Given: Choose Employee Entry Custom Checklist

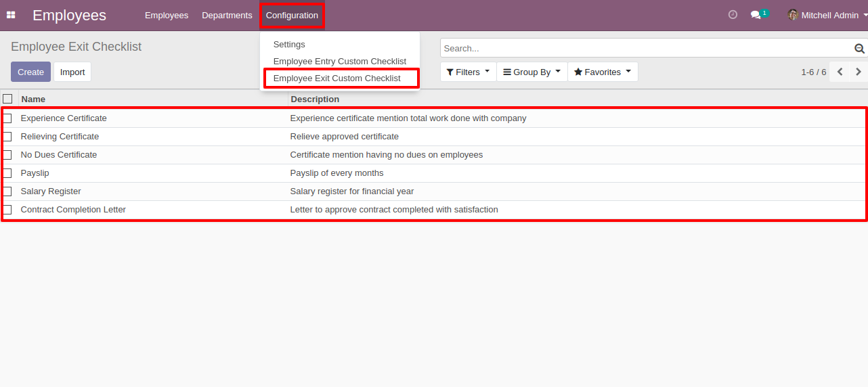Looking at the screenshot, I should click(x=340, y=61).
